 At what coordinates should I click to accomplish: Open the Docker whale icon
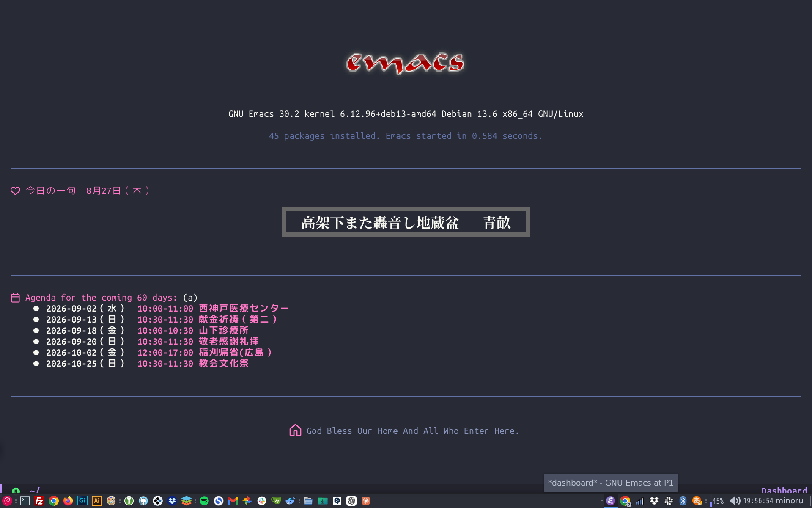(x=291, y=501)
